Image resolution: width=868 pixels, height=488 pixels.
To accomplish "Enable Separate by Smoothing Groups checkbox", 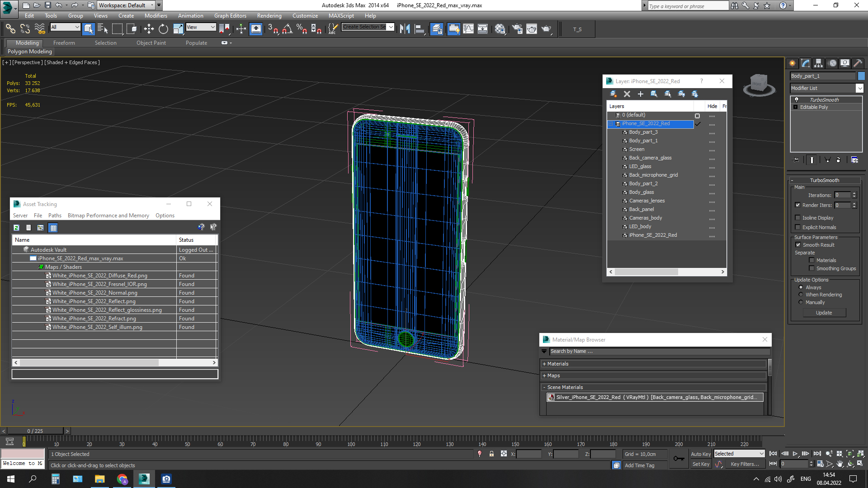I will point(811,268).
